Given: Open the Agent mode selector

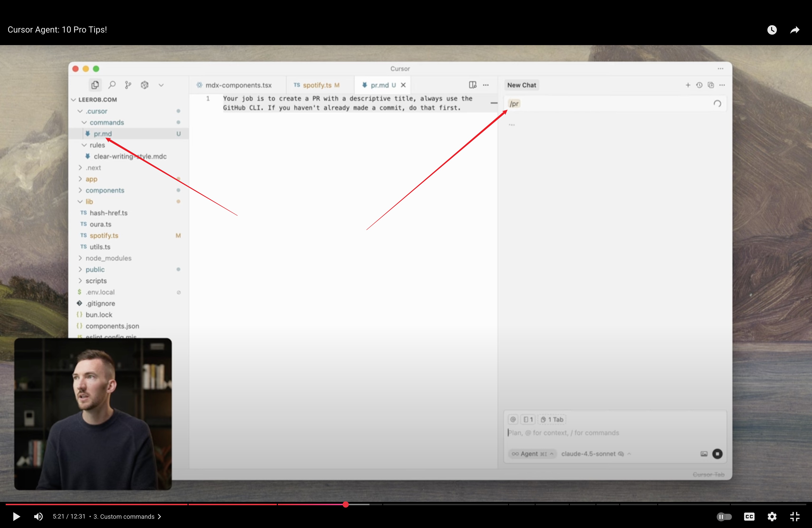Looking at the screenshot, I should [x=532, y=454].
